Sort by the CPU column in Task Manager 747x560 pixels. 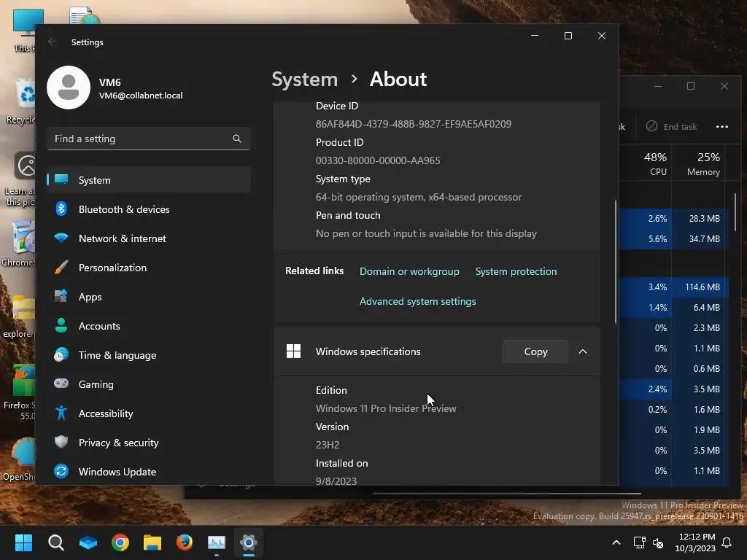click(x=656, y=163)
